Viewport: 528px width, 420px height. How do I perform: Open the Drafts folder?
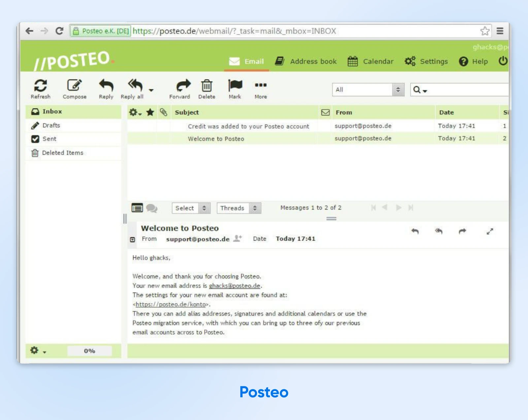coord(51,125)
